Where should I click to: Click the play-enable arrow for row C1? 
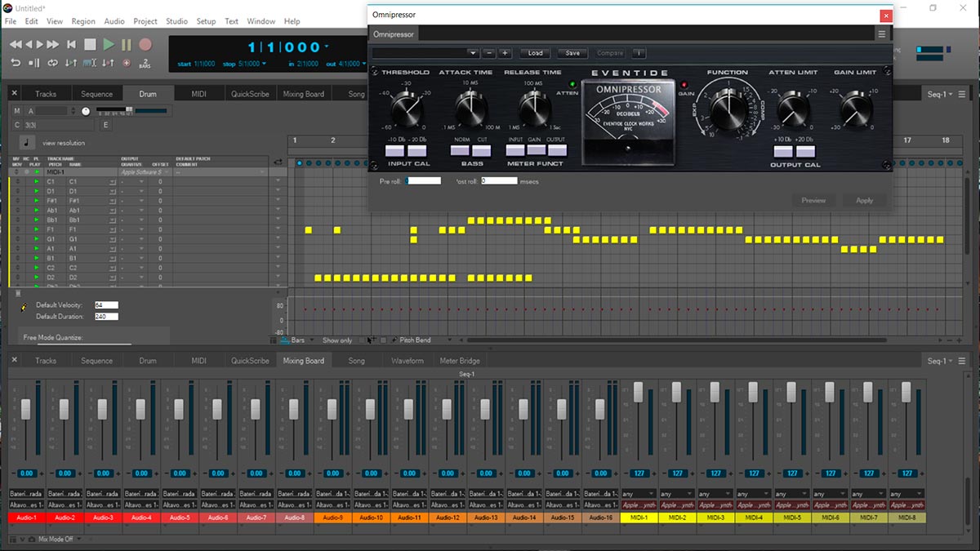coord(37,181)
